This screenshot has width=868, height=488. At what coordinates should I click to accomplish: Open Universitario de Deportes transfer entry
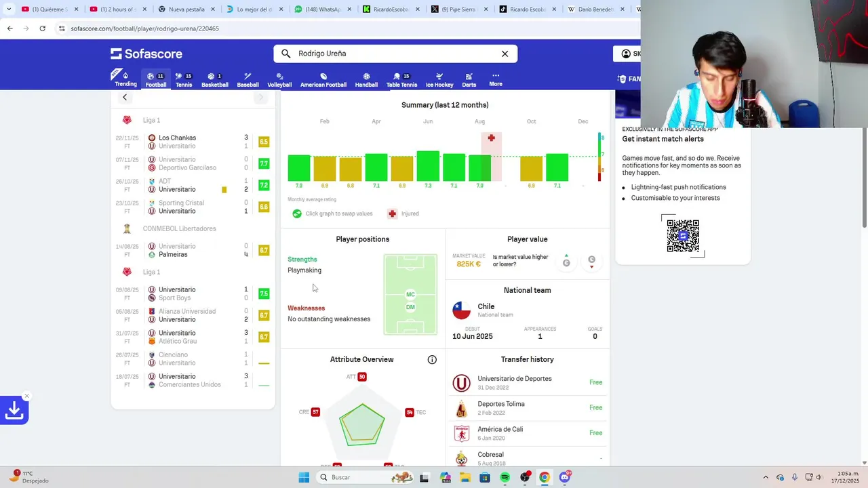tap(528, 382)
